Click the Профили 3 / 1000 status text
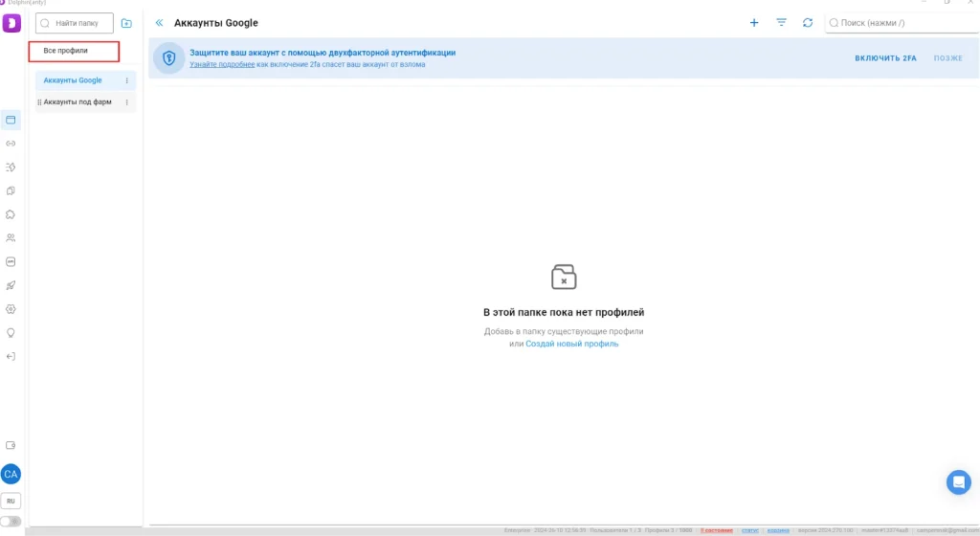This screenshot has height=536, width=980. point(668,530)
